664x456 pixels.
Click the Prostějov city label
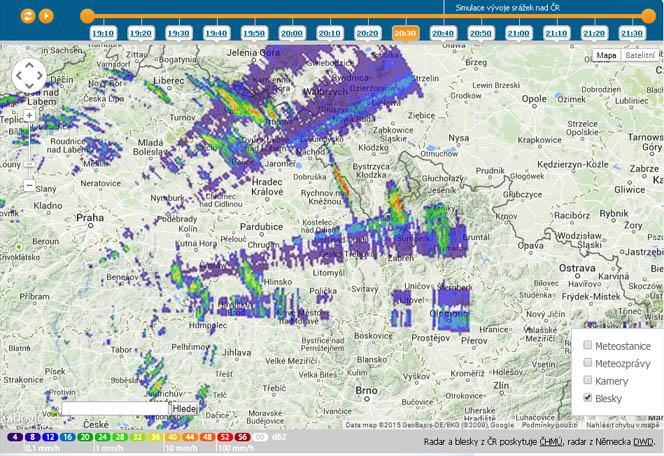[431, 338]
